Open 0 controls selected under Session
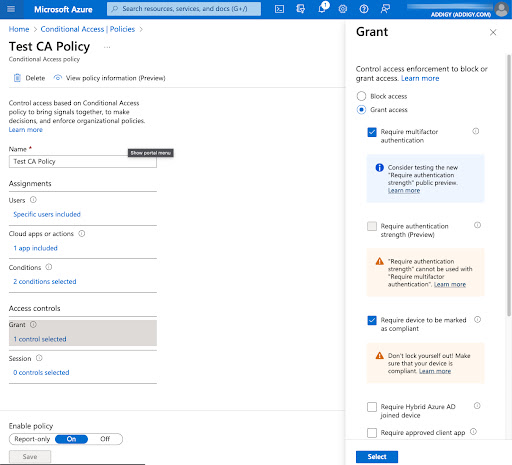The height and width of the screenshot is (465, 512). point(41,372)
